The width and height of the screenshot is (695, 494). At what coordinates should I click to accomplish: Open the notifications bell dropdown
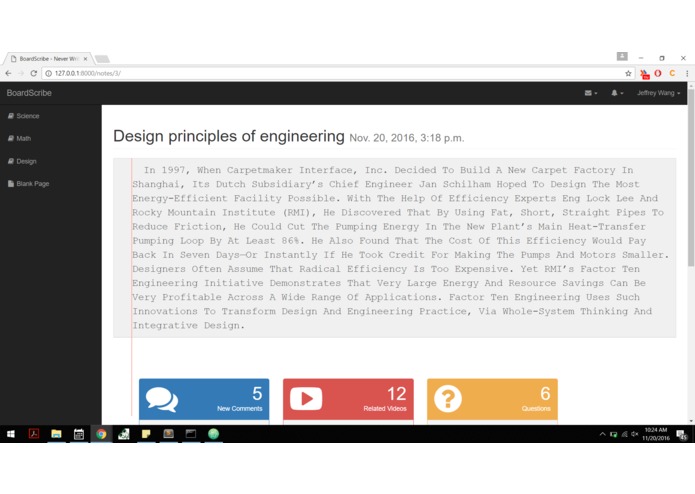(617, 93)
